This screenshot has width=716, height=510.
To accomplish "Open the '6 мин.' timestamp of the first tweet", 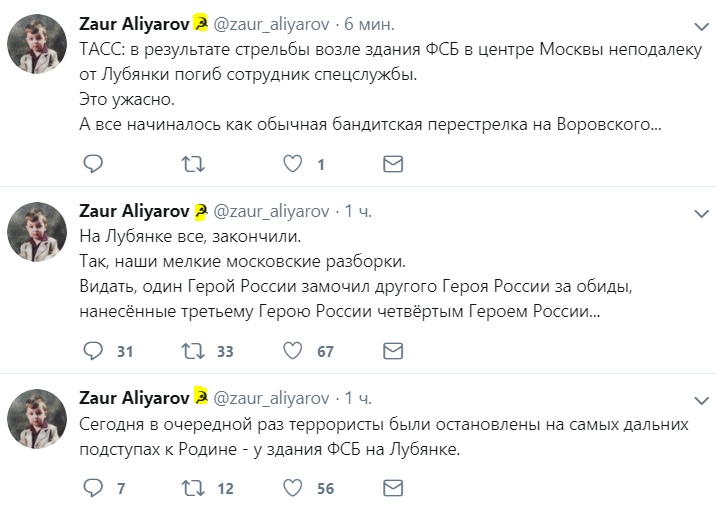I will tap(370, 23).
